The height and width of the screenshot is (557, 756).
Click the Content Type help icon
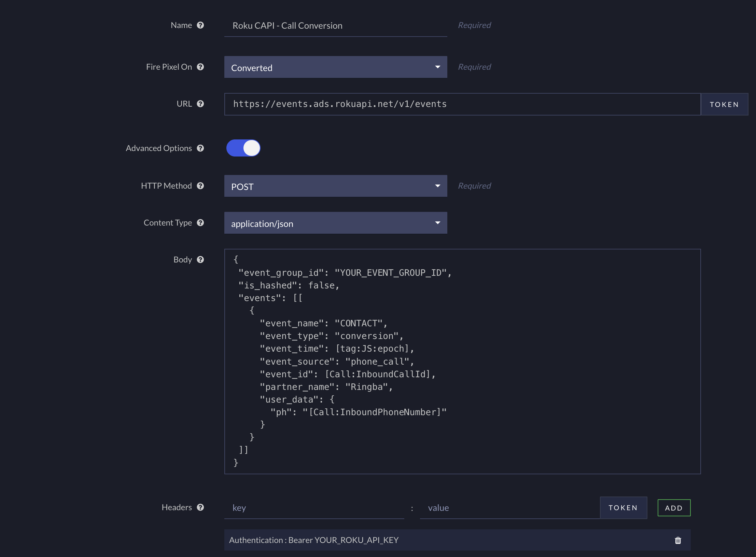pos(200,223)
